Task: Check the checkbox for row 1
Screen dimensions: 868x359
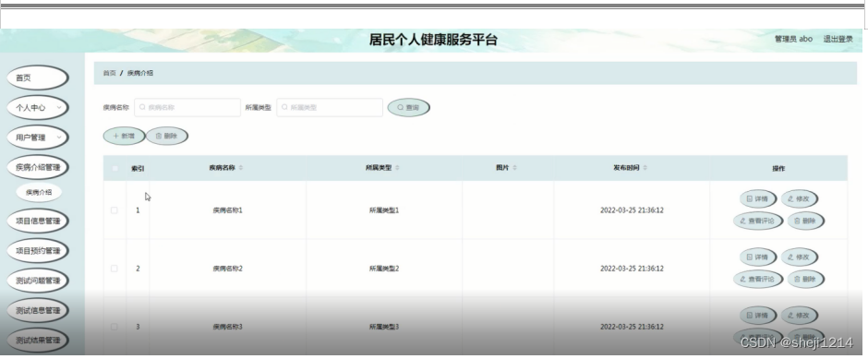Action: [x=114, y=210]
